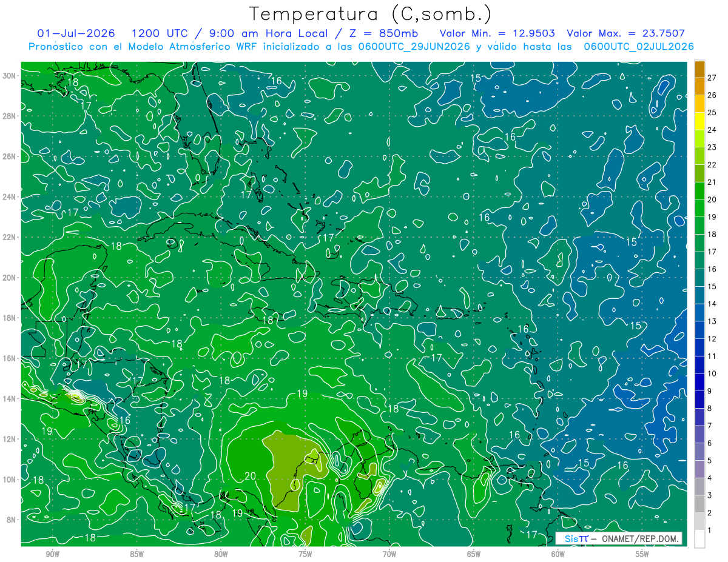Click the color scale value 27
Screen dimensions: 728x562
point(712,78)
